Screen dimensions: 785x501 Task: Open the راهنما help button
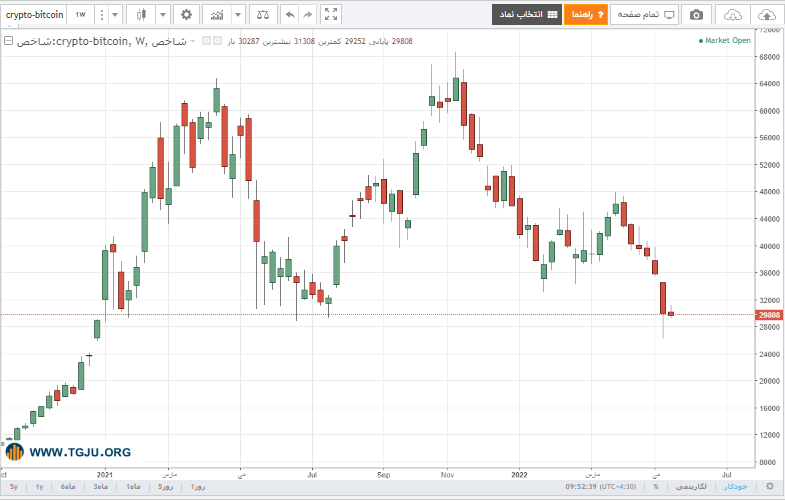[x=586, y=15]
